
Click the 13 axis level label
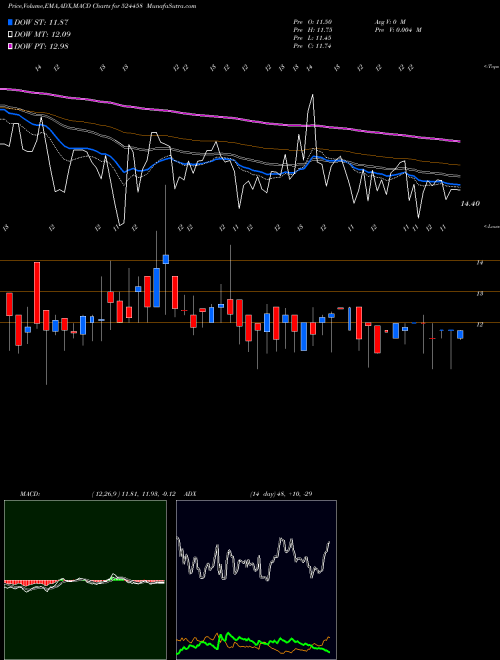pos(479,293)
